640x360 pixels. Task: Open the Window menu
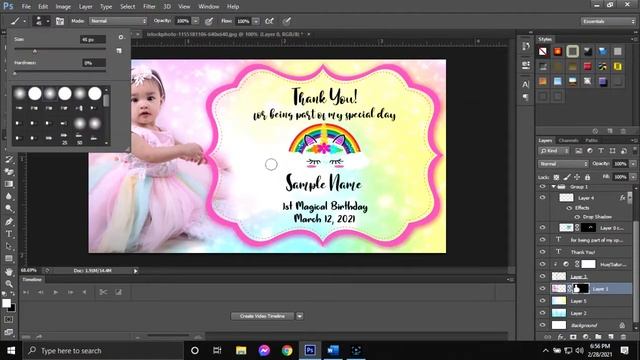pos(209,7)
